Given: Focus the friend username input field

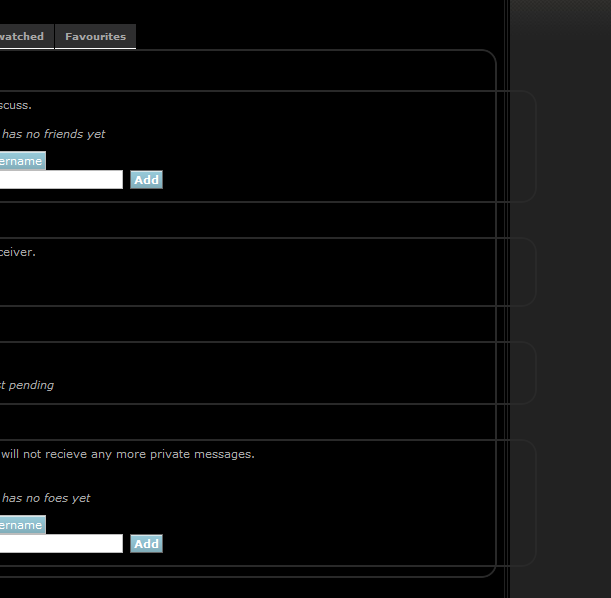Looking at the screenshot, I should tap(61, 180).
